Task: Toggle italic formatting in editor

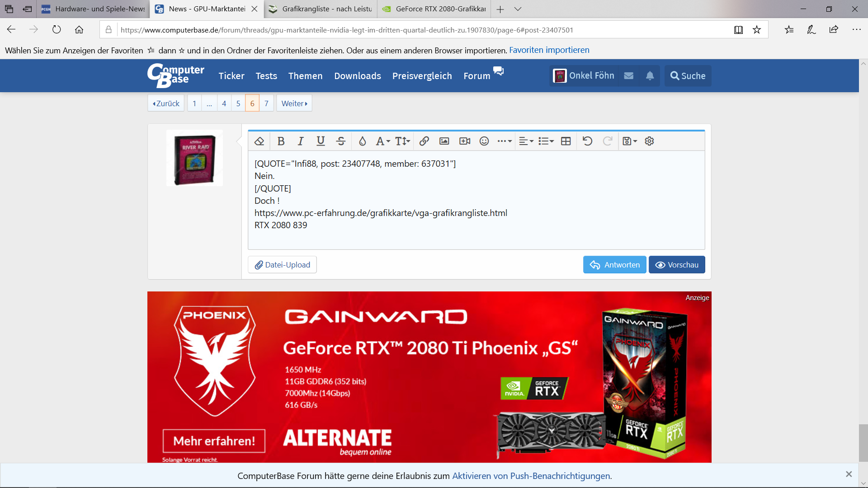Action: click(301, 141)
